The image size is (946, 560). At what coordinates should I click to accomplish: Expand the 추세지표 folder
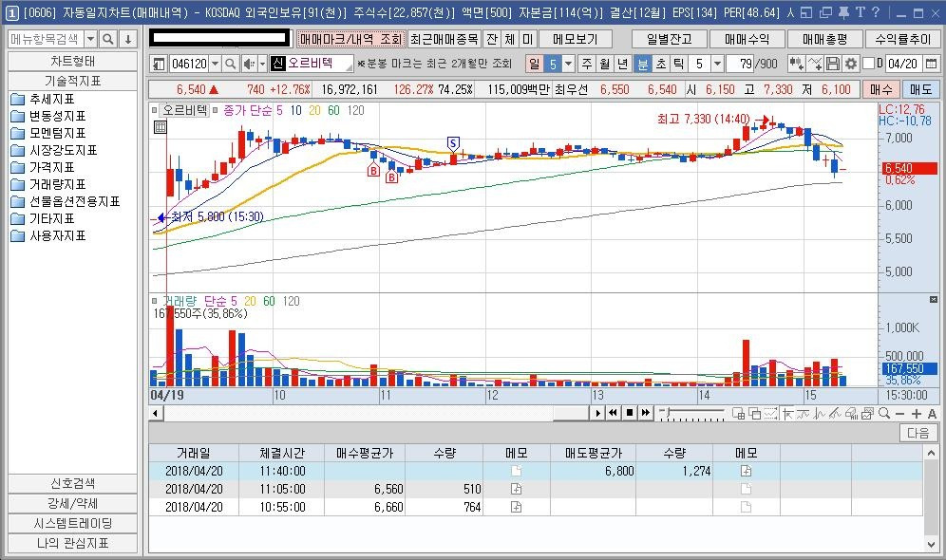tap(42, 99)
